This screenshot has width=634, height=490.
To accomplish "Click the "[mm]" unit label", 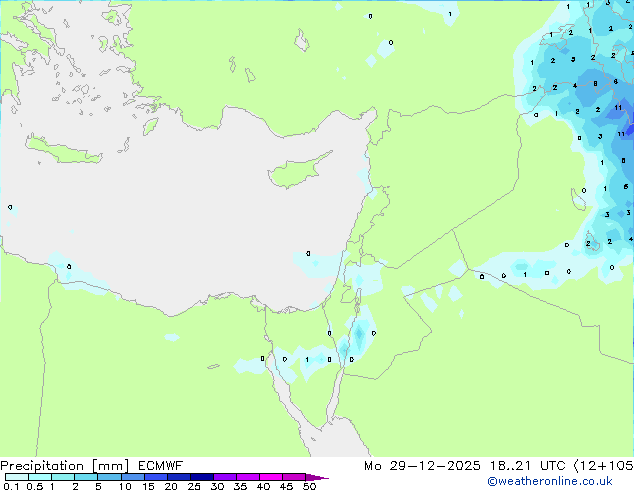I will click(x=110, y=466).
